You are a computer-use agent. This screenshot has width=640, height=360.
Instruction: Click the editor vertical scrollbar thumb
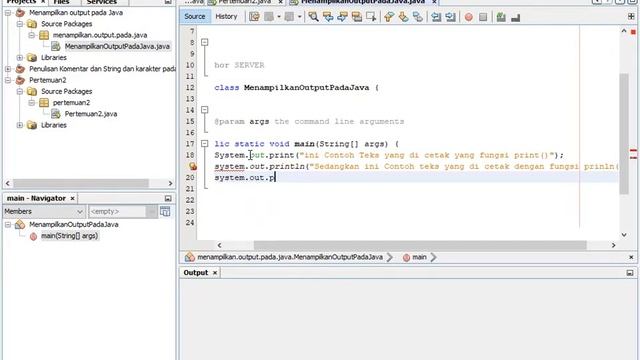(x=624, y=134)
